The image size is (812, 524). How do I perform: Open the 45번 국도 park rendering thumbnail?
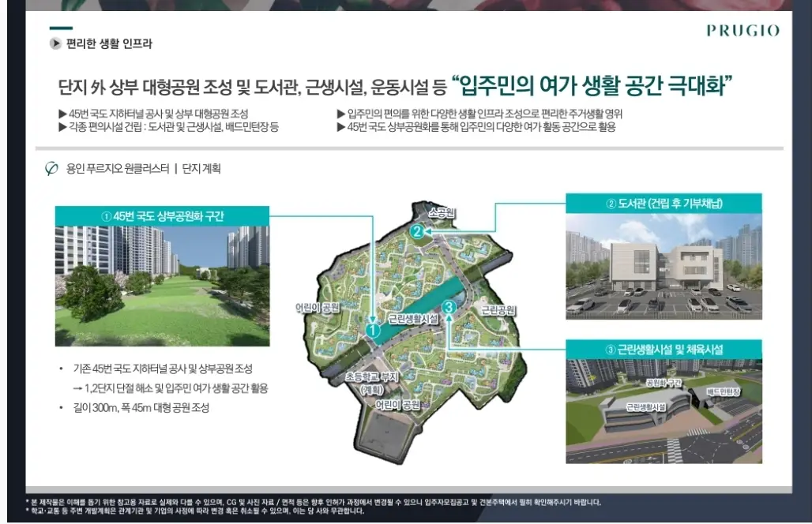click(162, 286)
